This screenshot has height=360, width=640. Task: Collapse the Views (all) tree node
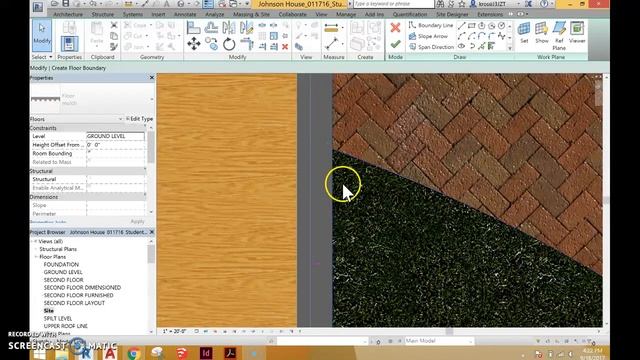point(35,241)
